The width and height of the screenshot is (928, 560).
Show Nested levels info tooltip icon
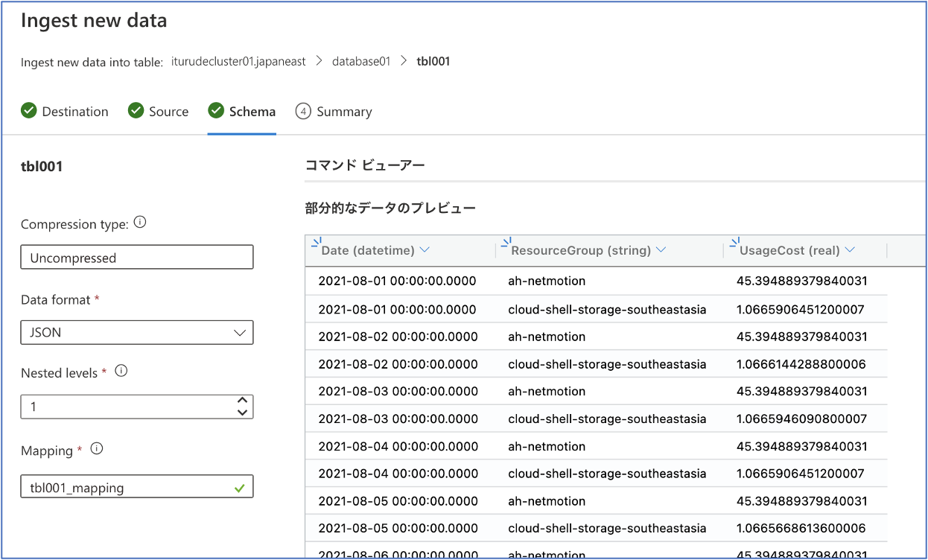(x=121, y=371)
